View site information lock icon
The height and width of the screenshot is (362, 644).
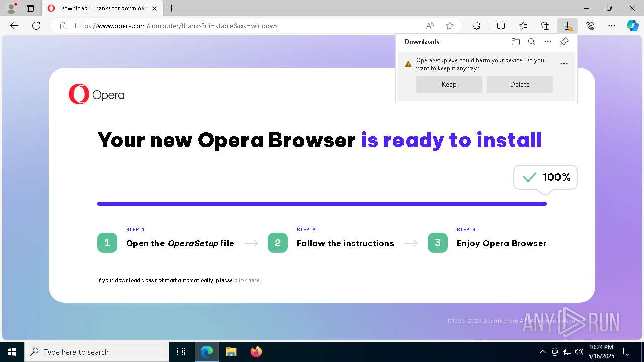coord(63,26)
